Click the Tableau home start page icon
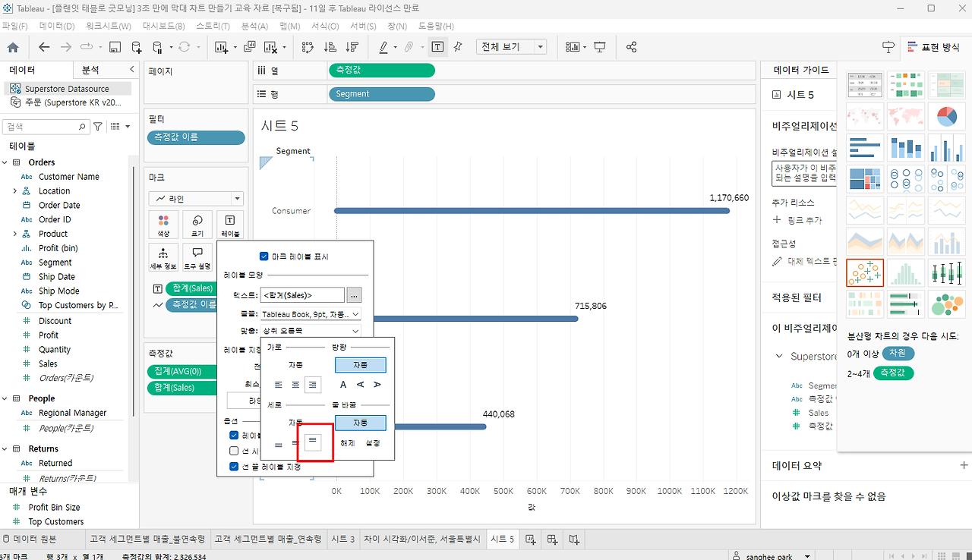 (13, 47)
